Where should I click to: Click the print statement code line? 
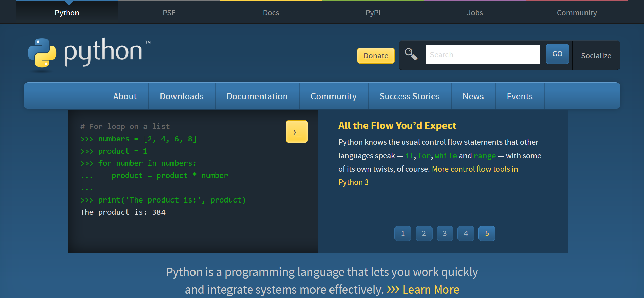coord(163,200)
